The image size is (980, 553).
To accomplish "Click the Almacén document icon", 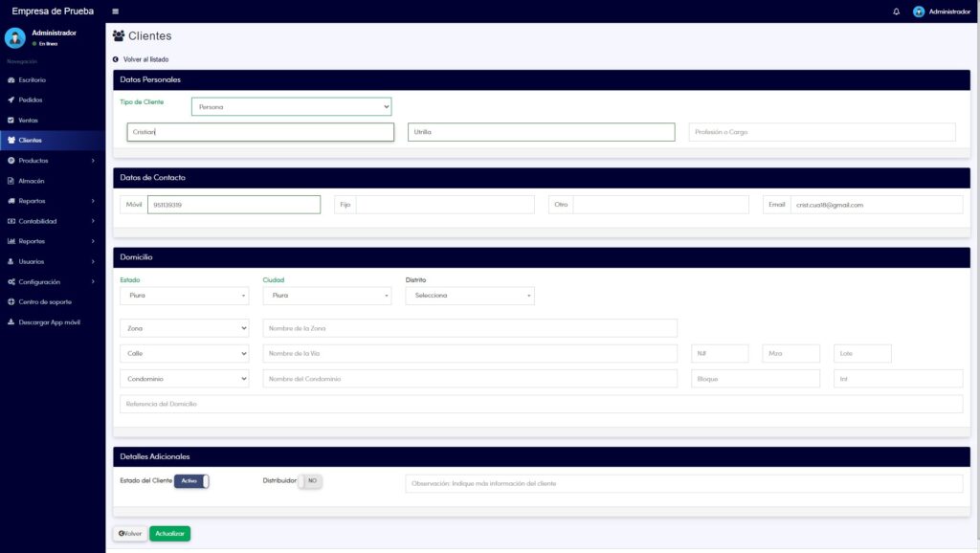I will click(11, 181).
